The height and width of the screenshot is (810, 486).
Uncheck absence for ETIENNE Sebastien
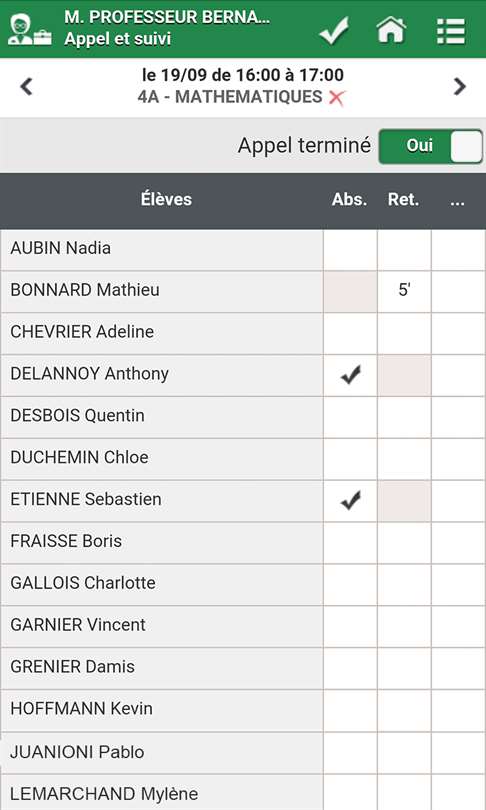pyautogui.click(x=351, y=501)
